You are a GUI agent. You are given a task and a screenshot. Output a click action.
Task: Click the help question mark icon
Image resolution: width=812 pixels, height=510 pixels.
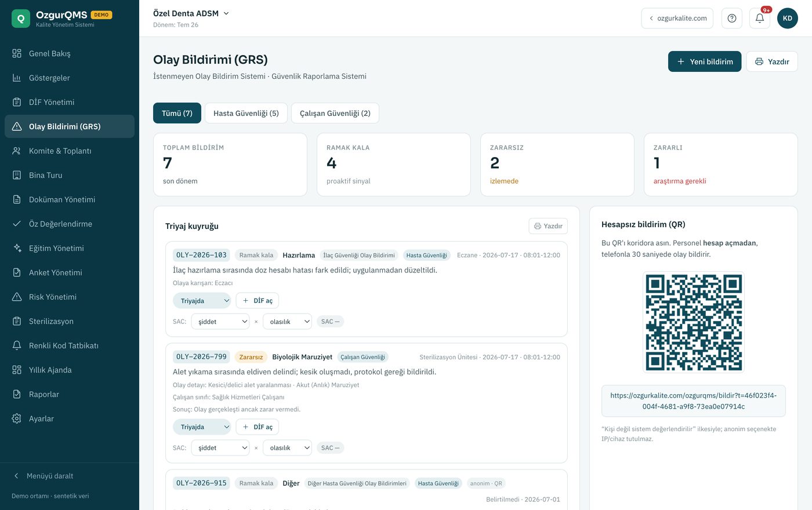point(732,18)
